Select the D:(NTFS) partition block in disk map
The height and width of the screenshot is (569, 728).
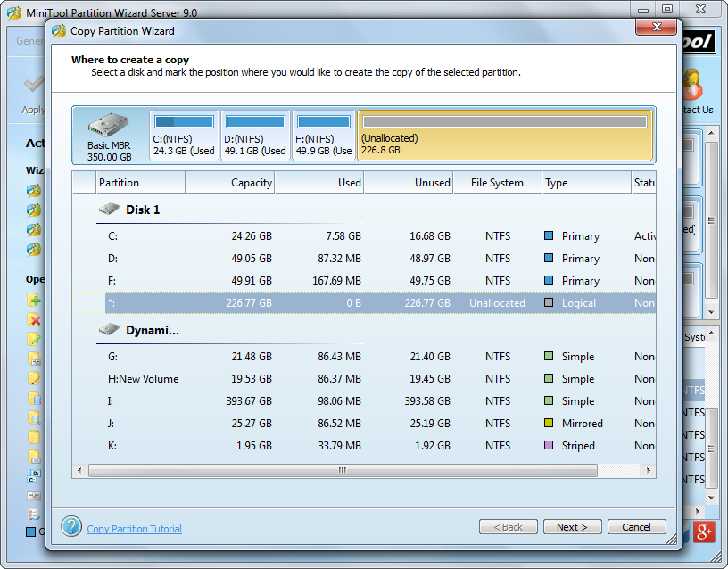tap(255, 136)
